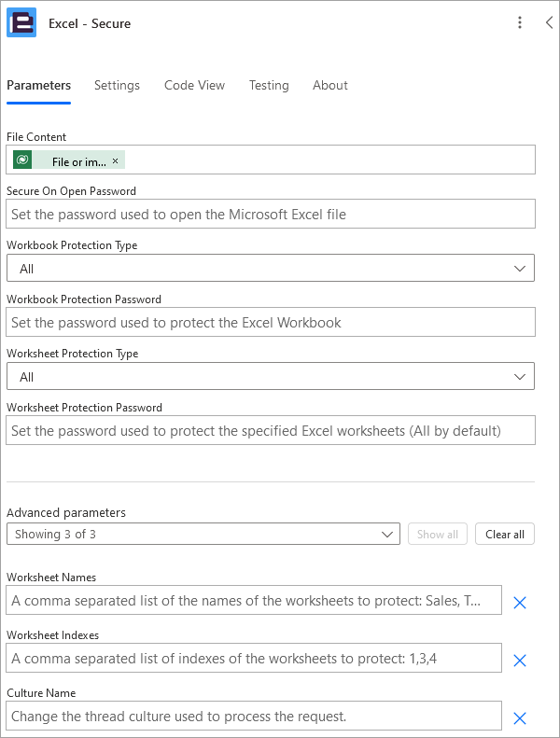Click the Worksheet Protection Password field

tap(271, 431)
